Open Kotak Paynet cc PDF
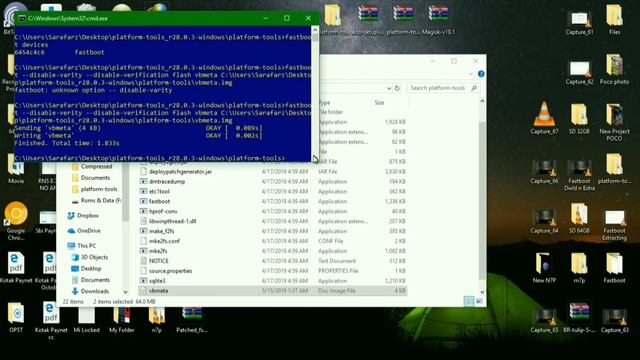This screenshot has width=640, height=360. pos(51,321)
